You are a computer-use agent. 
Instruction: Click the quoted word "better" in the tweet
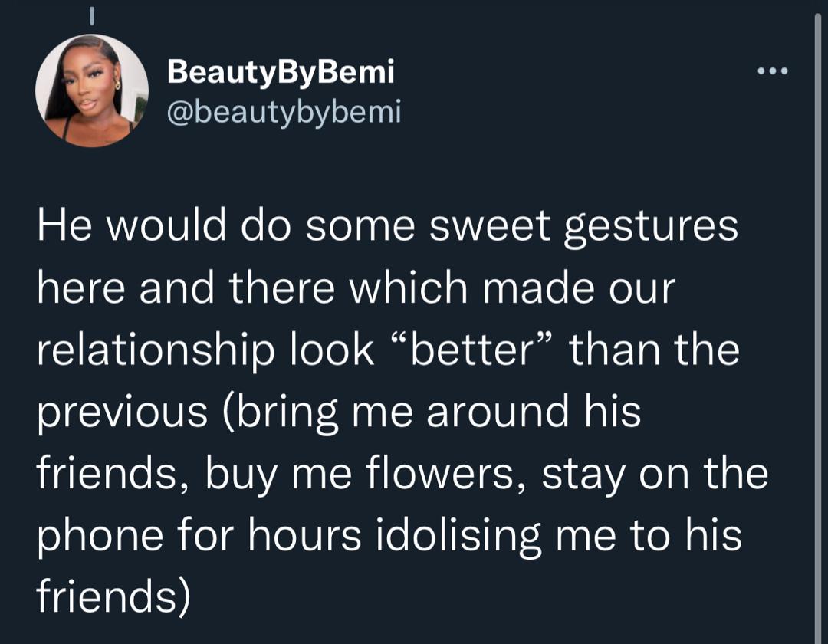472,350
